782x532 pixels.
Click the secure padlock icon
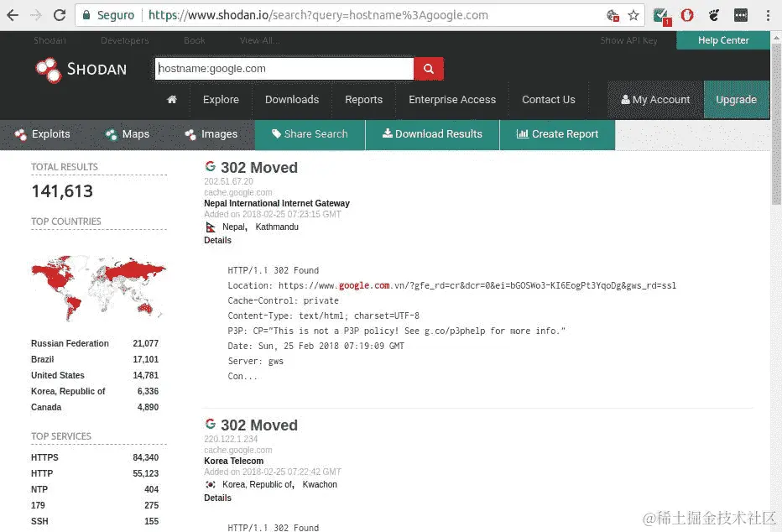pos(86,15)
